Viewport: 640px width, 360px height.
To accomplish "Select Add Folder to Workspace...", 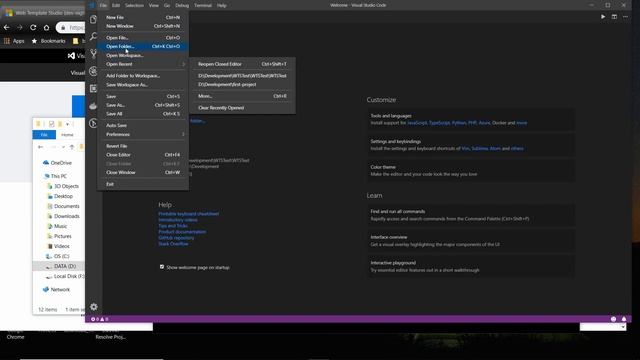I will click(143, 76).
